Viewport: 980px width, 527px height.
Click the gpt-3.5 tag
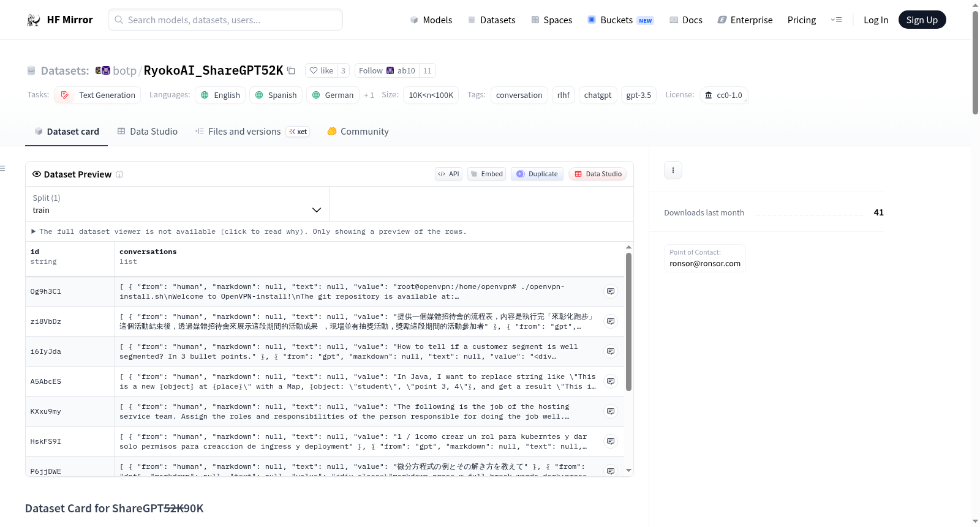tap(639, 95)
